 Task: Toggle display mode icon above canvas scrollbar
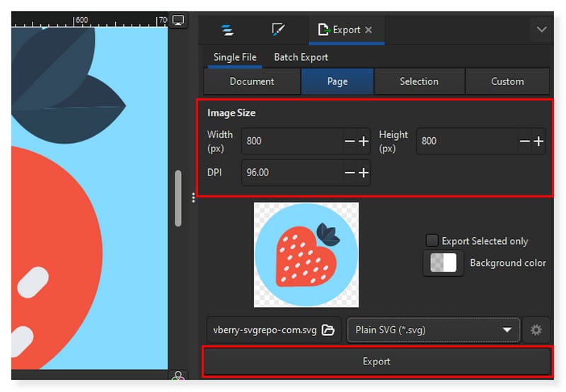click(178, 21)
